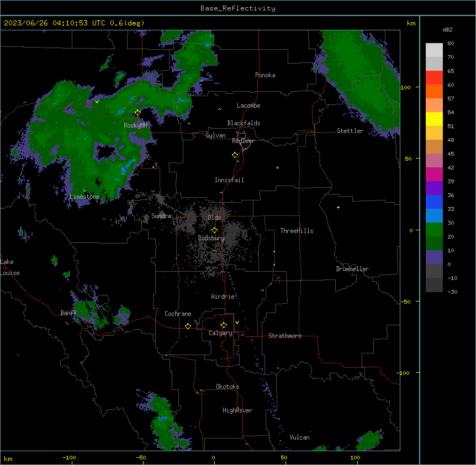Click the RockyMH label
This screenshot has width=476, height=465.
[135, 125]
